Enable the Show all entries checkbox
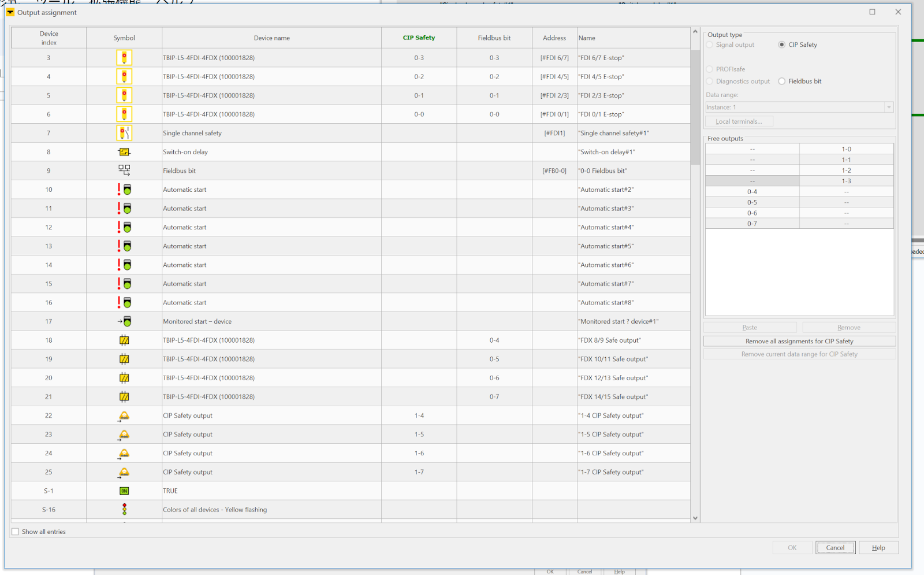The image size is (924, 575). (x=15, y=532)
